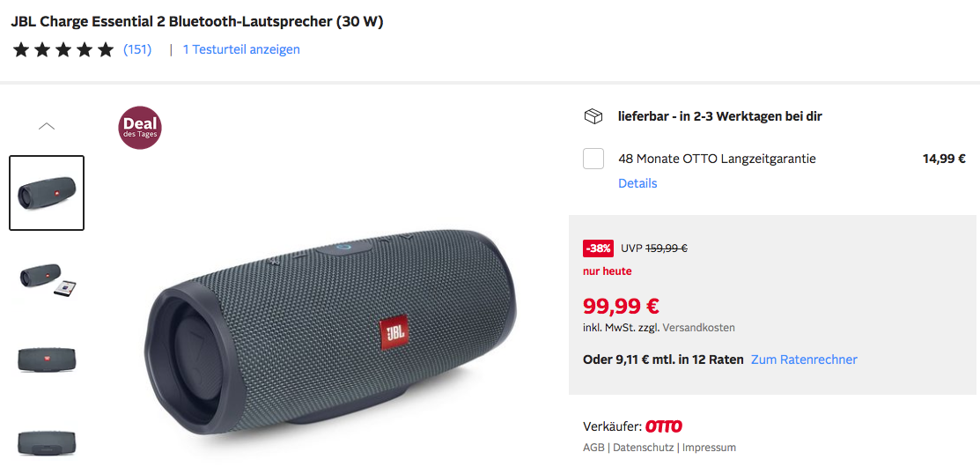Click the five-star rating icons
The height and width of the screenshot is (467, 980).
pos(63,49)
